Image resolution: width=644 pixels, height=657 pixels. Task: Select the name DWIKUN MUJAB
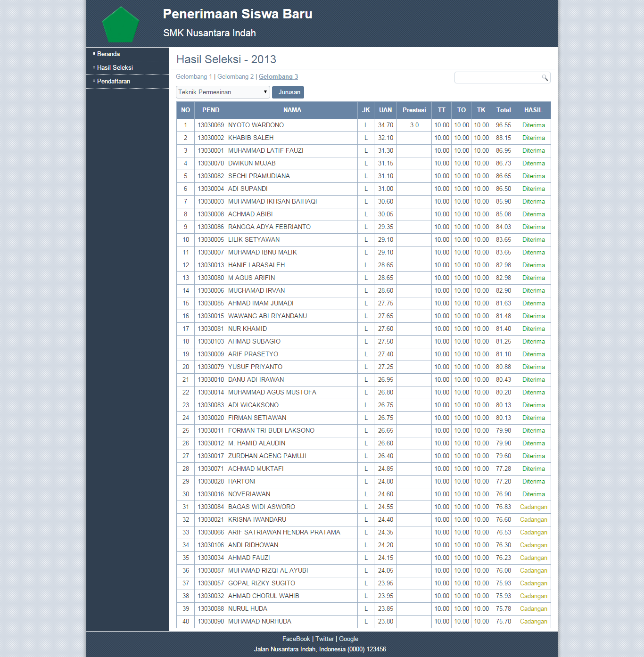pos(252,163)
